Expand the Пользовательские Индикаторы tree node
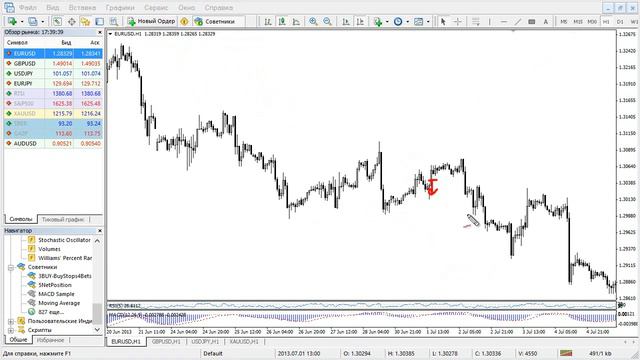Screen dimensions: 640x360 click(x=11, y=322)
